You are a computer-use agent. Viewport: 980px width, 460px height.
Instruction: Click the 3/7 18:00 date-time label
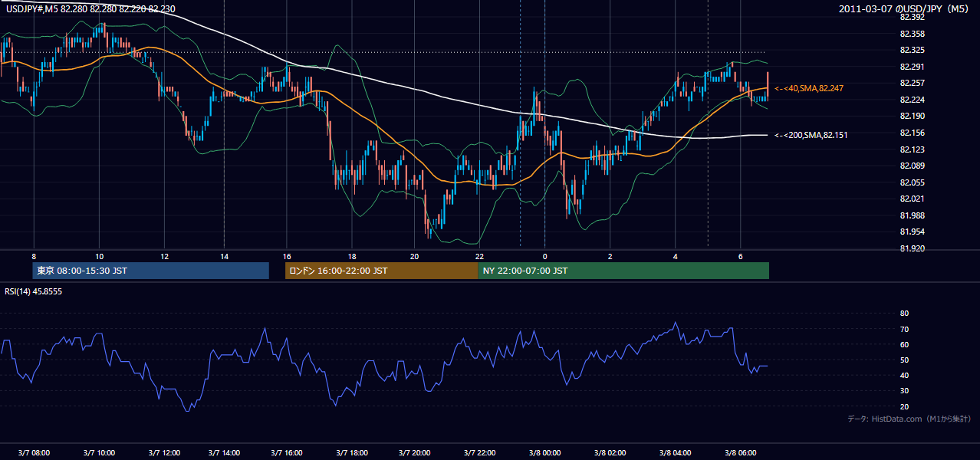coord(351,452)
